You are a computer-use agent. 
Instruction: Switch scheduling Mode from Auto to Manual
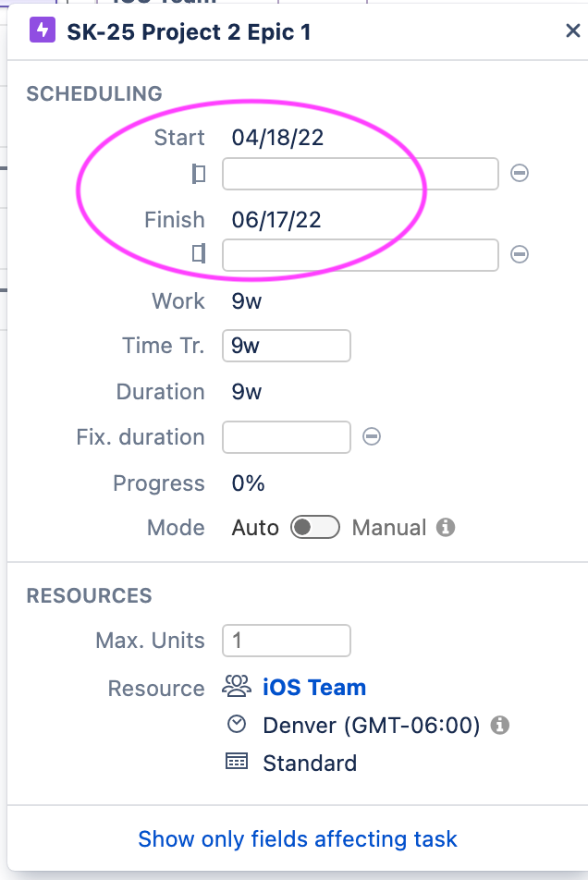[314, 527]
